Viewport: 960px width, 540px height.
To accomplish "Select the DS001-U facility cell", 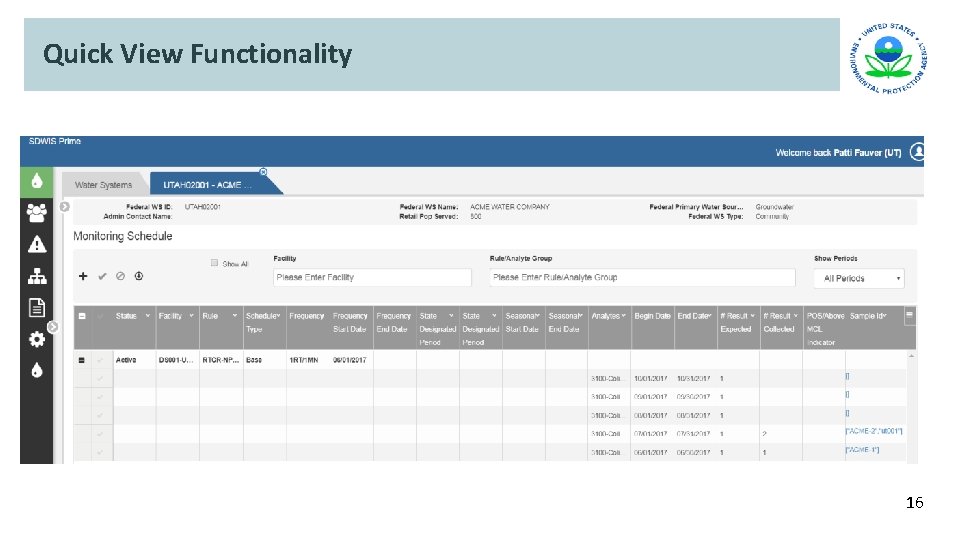I will 176,360.
